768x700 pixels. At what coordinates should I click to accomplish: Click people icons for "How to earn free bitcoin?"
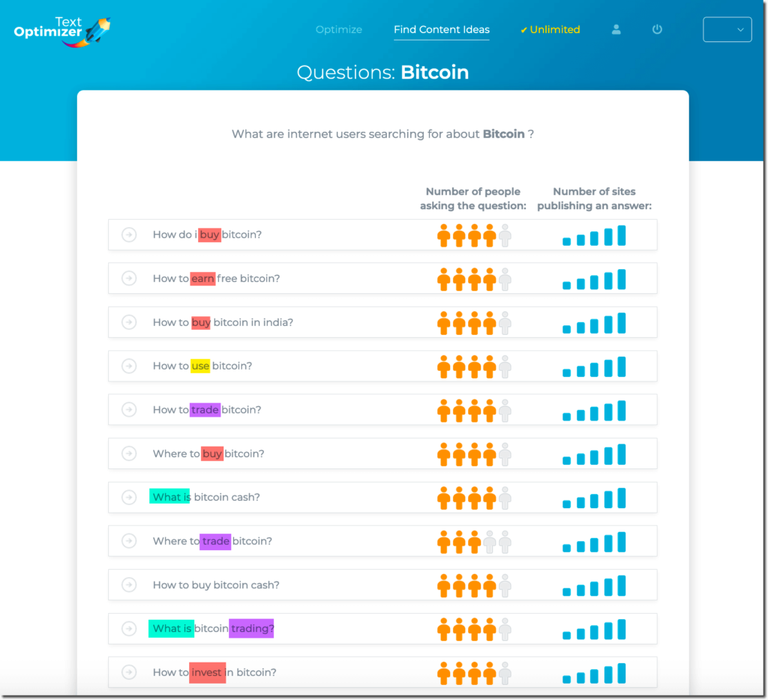pos(472,278)
